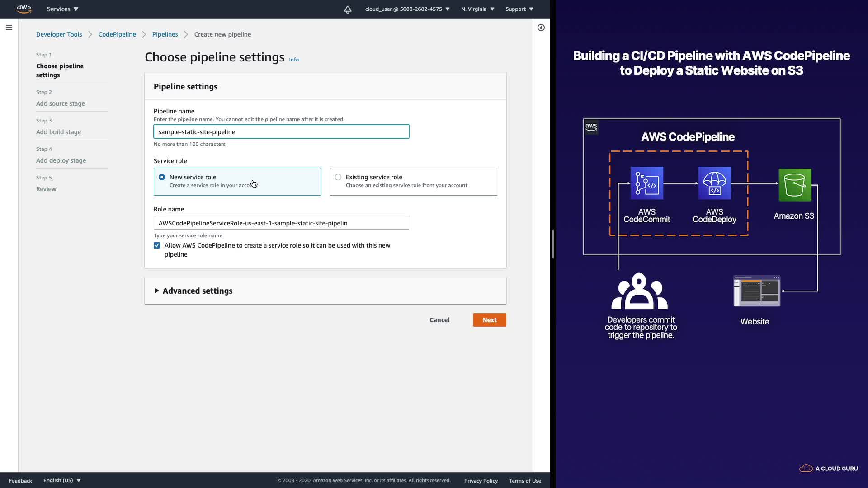Click the AWS CodeCommit icon in diagram
The height and width of the screenshot is (488, 868).
click(646, 183)
